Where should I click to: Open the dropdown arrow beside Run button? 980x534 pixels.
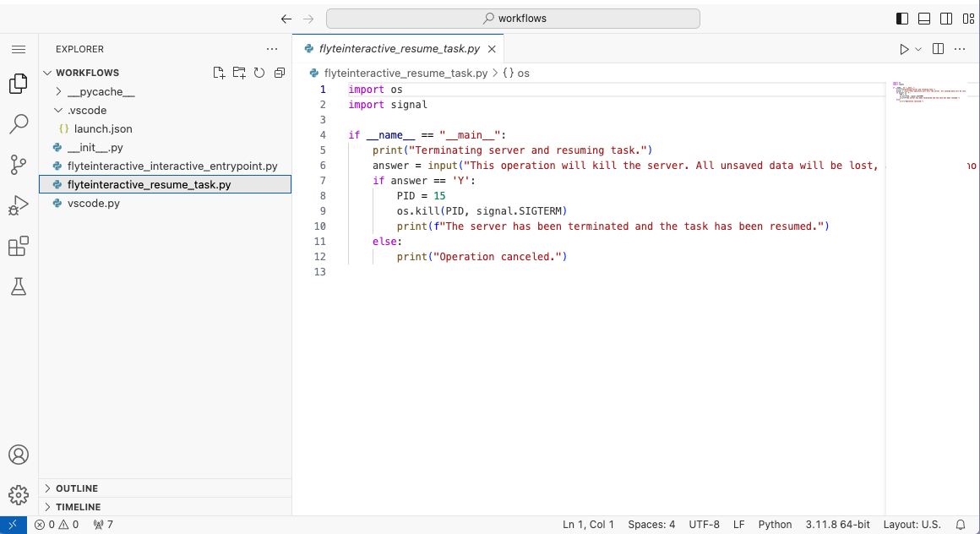tap(918, 49)
